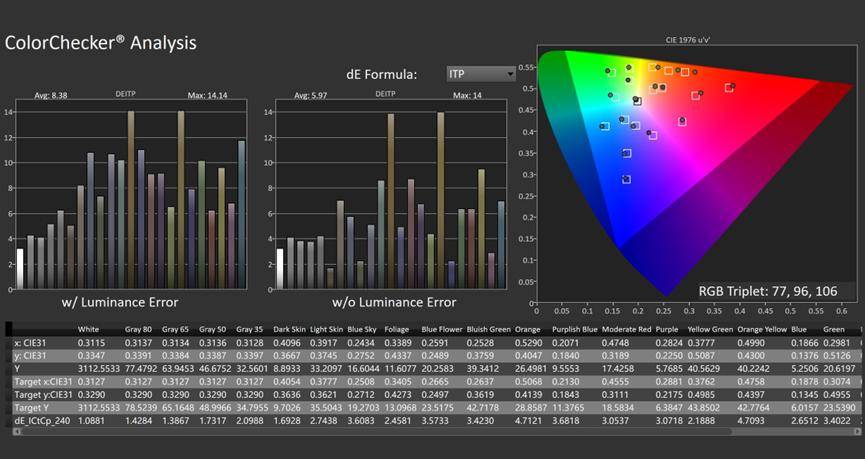This screenshot has height=459, width=865.
Task: Click rightmost blue bar in w/ Luminance Error chart
Action: click(x=241, y=215)
